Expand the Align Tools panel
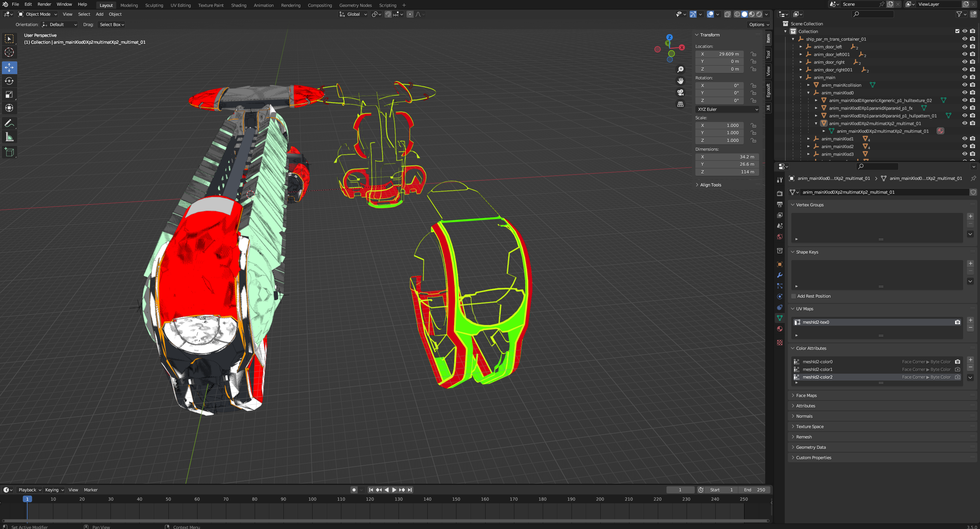Viewport: 980px width, 529px height. [711, 185]
